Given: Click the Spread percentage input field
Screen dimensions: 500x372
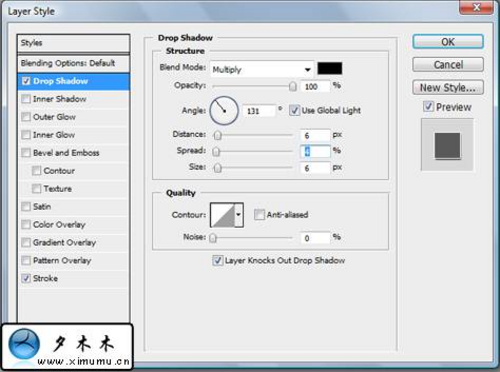Looking at the screenshot, I should click(x=315, y=152).
